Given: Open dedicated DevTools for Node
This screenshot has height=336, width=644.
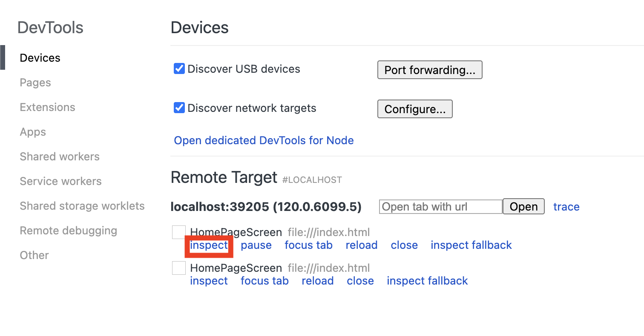Looking at the screenshot, I should (263, 140).
